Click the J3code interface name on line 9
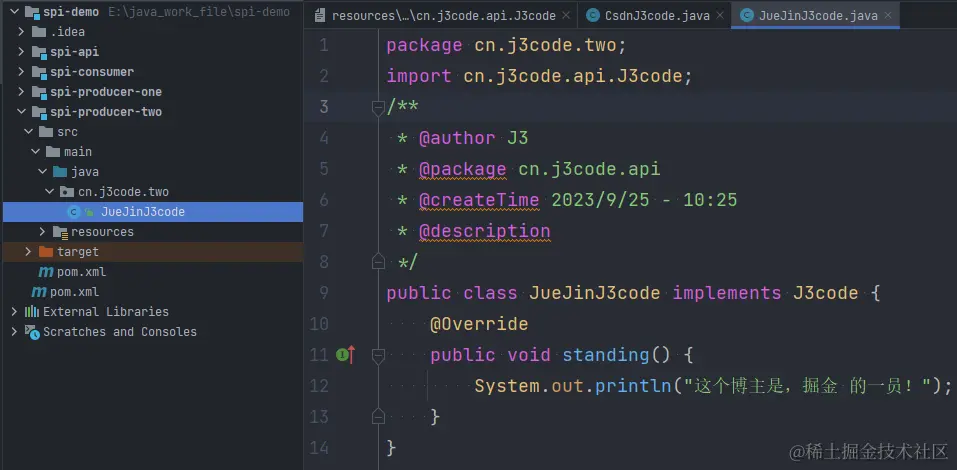 (825, 293)
